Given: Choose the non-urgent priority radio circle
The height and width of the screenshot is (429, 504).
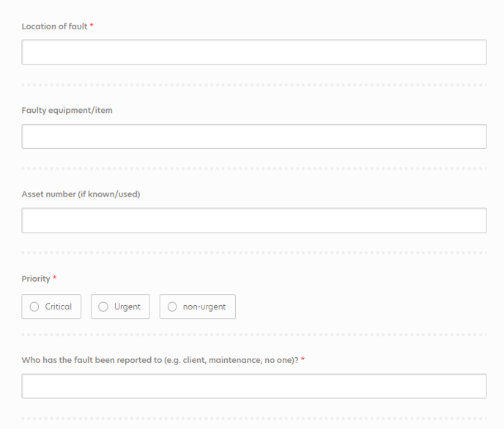Looking at the screenshot, I should click(172, 307).
